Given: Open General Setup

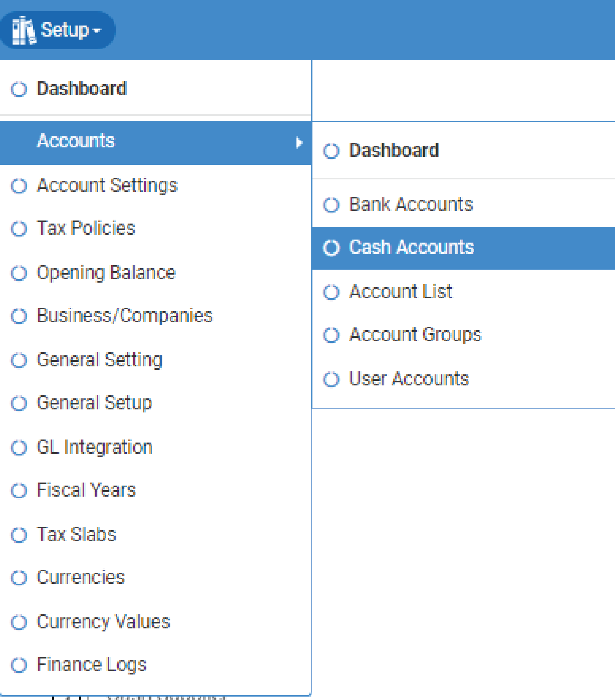Looking at the screenshot, I should tap(94, 403).
